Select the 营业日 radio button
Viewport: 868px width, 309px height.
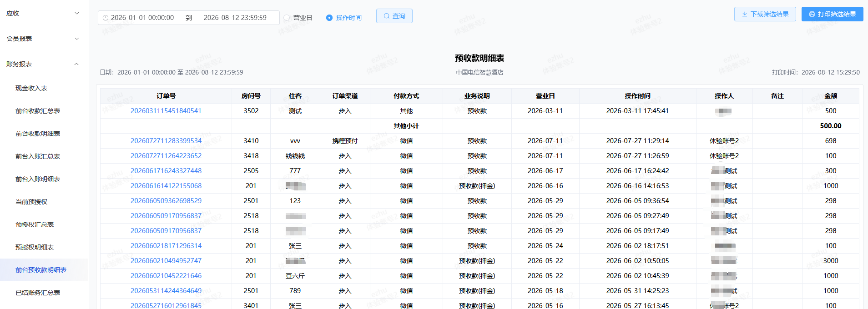287,18
